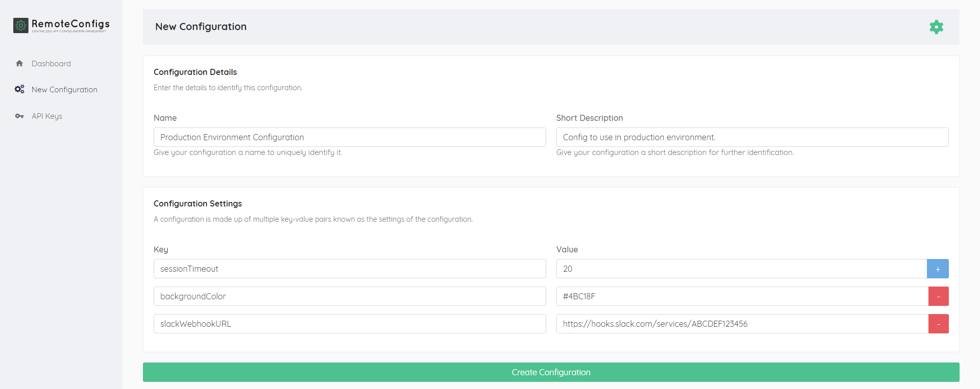Click the value field containing 20
This screenshot has height=389, width=980.
coord(741,269)
